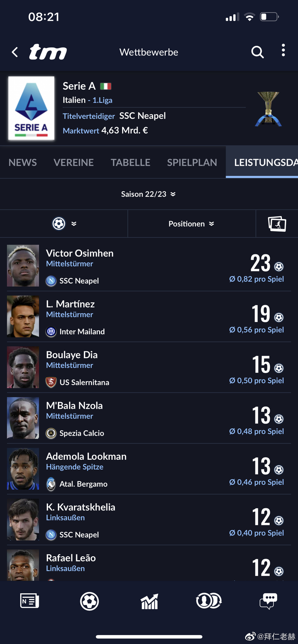298x644 pixels.
Task: Open the 1.Liga link
Action: coord(103,100)
